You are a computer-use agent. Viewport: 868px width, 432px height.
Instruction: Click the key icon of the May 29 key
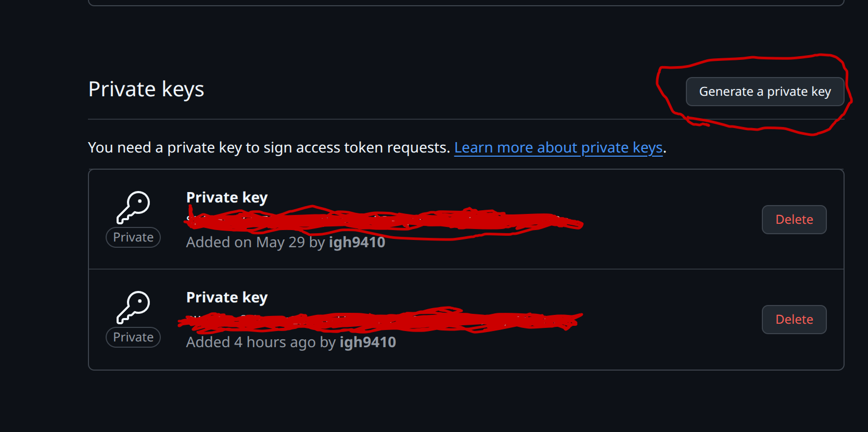(133, 207)
